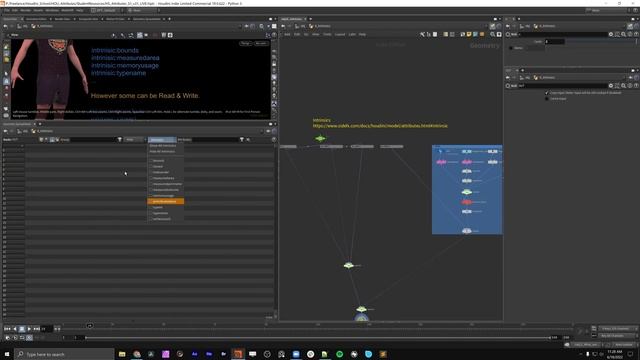640x360 pixels.
Task: Open File Explorer from the taskbar
Action: tap(122, 354)
